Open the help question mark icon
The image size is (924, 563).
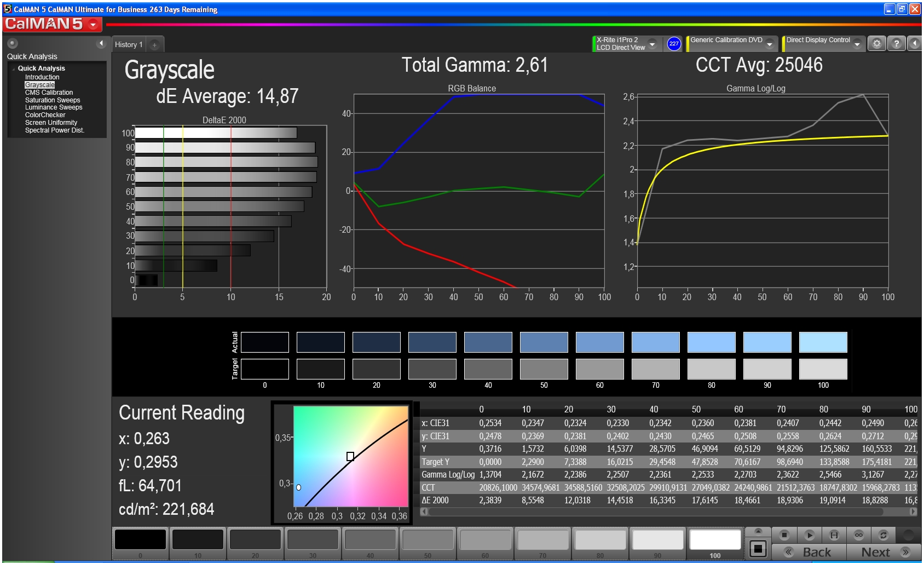[x=896, y=44]
